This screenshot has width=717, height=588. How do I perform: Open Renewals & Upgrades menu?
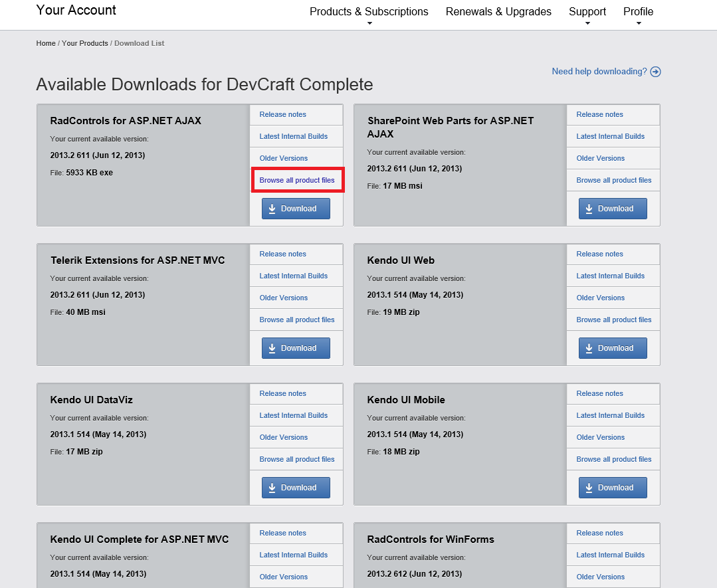tap(498, 12)
